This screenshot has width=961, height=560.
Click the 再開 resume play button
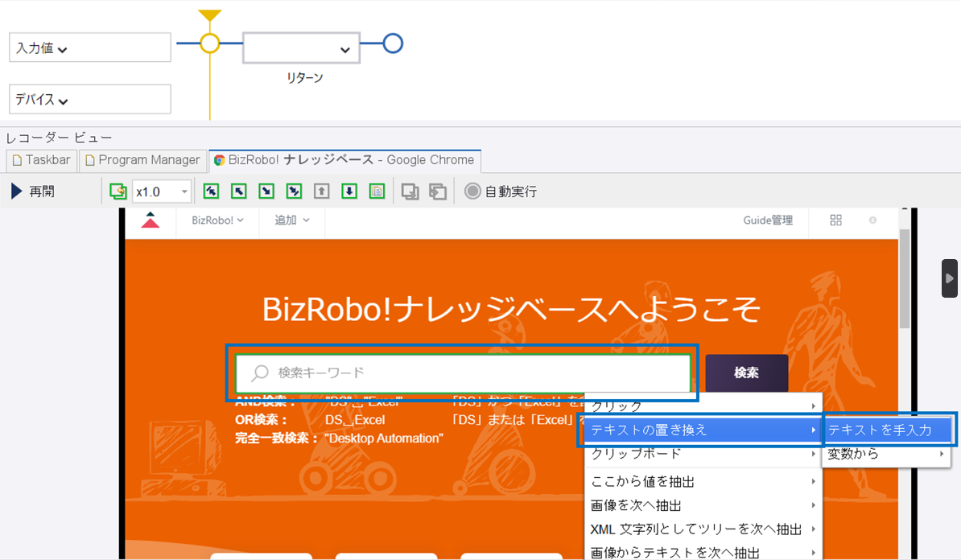[x=33, y=191]
